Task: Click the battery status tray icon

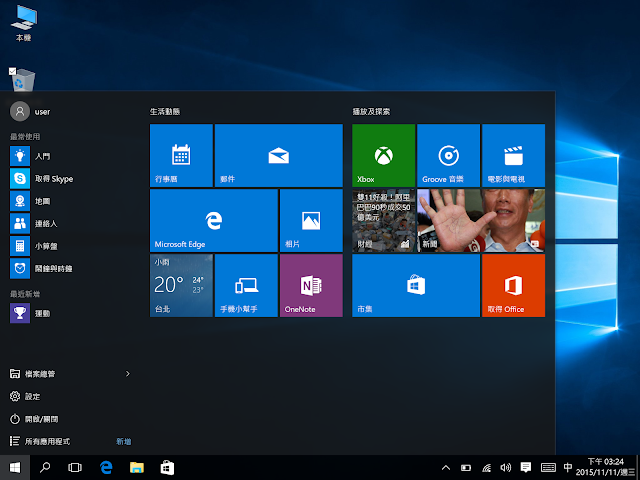Action: 466,468
